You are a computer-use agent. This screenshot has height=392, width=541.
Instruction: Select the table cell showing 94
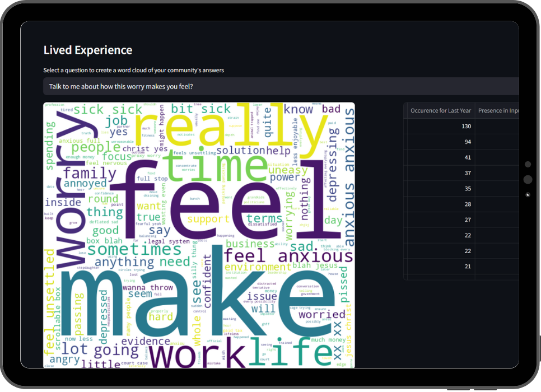(439, 142)
